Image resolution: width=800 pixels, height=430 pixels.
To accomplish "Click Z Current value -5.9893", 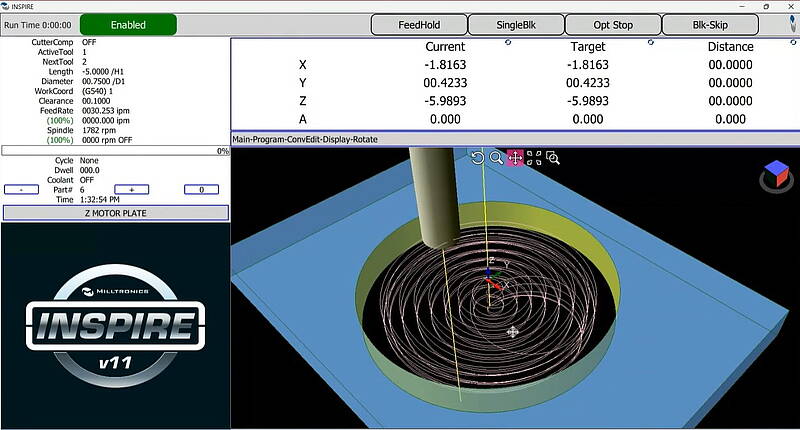I will coord(445,101).
